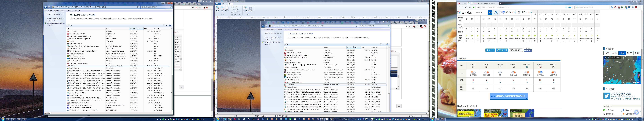
Task: Open Paint's blue application menu dropdown button
Action: (x=218, y=4)
